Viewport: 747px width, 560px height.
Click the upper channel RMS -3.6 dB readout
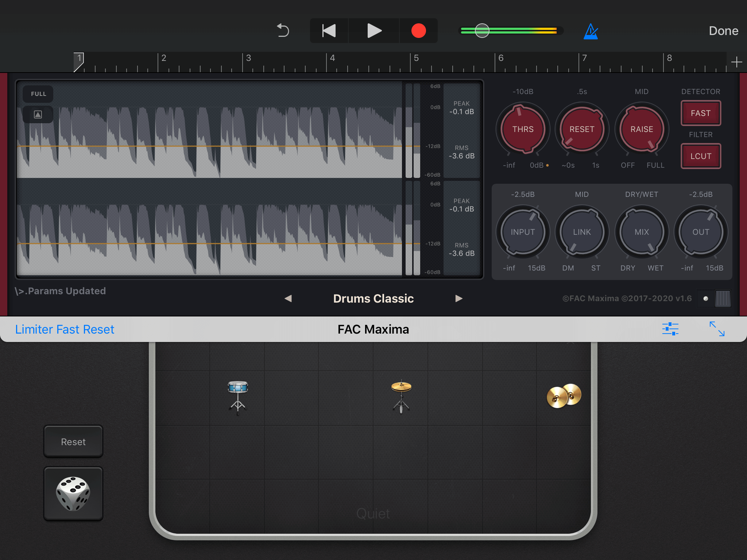coord(461,152)
